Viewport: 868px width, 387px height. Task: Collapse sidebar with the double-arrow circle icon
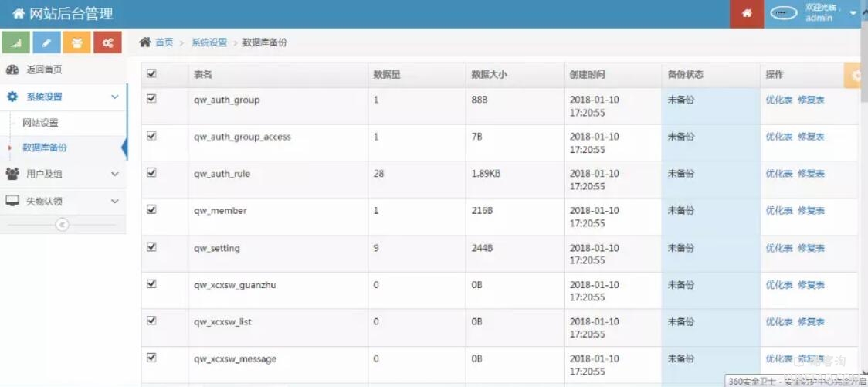click(62, 224)
